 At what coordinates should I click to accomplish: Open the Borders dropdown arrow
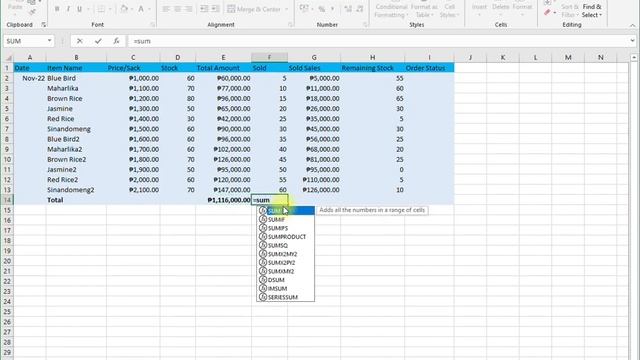[x=110, y=9]
